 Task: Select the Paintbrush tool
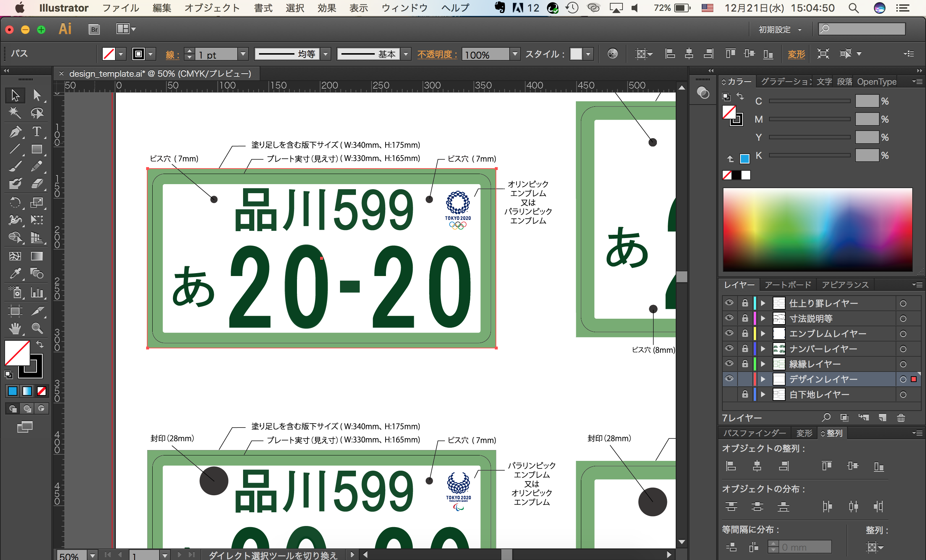point(15,166)
